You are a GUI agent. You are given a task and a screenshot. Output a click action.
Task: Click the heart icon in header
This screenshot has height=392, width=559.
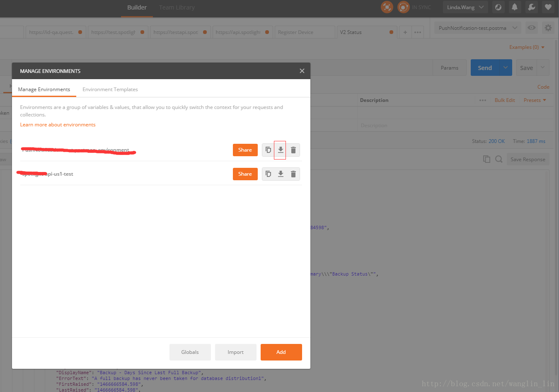(548, 7)
